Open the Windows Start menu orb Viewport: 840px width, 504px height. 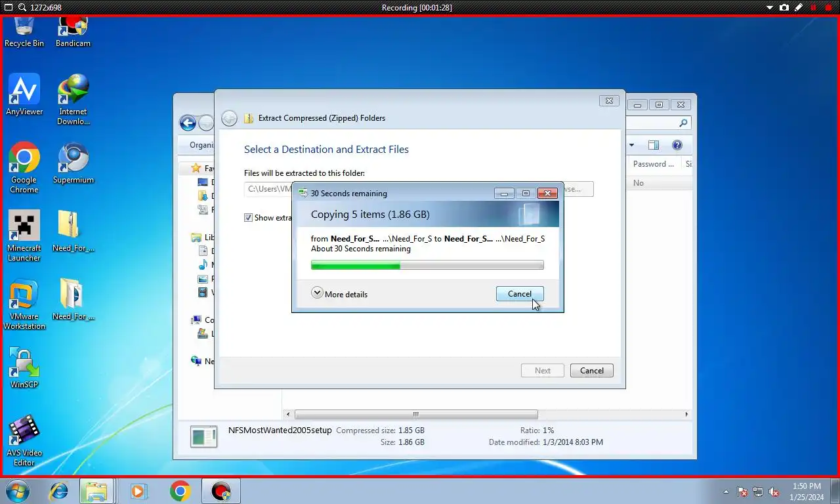pyautogui.click(x=18, y=491)
